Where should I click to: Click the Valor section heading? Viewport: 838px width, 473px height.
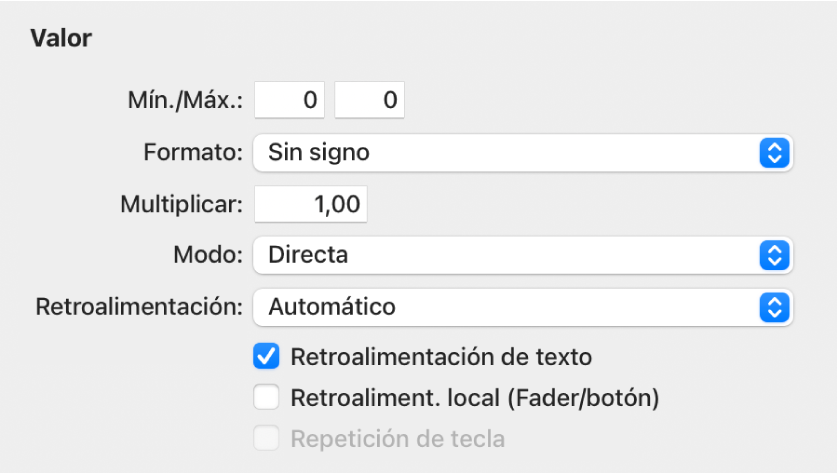[x=61, y=39]
